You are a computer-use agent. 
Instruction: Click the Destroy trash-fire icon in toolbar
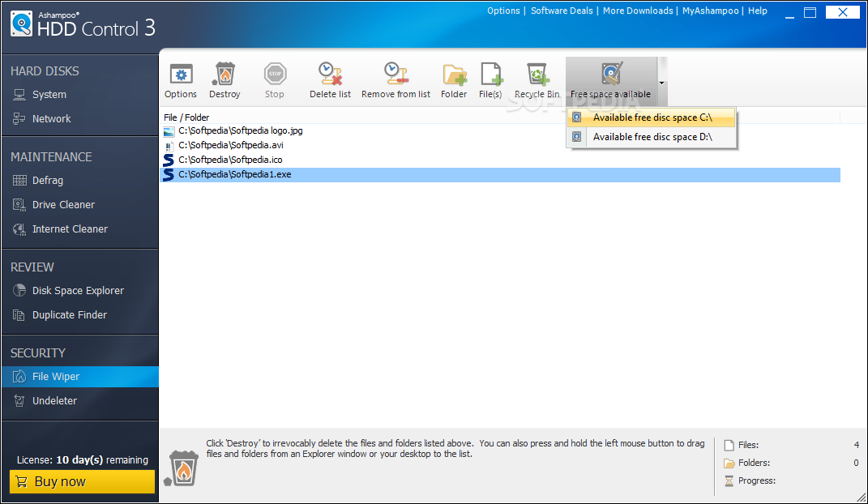click(x=224, y=74)
